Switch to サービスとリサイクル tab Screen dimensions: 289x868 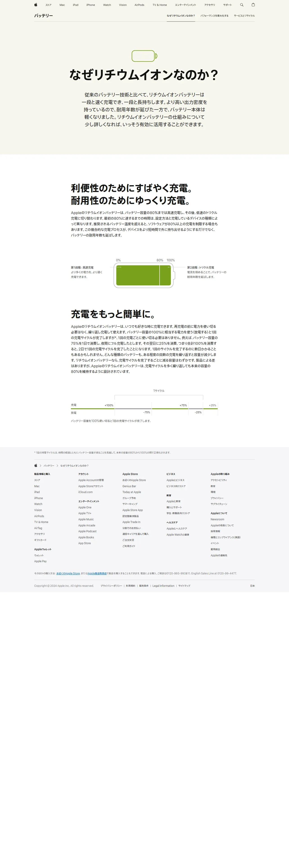[x=244, y=16]
